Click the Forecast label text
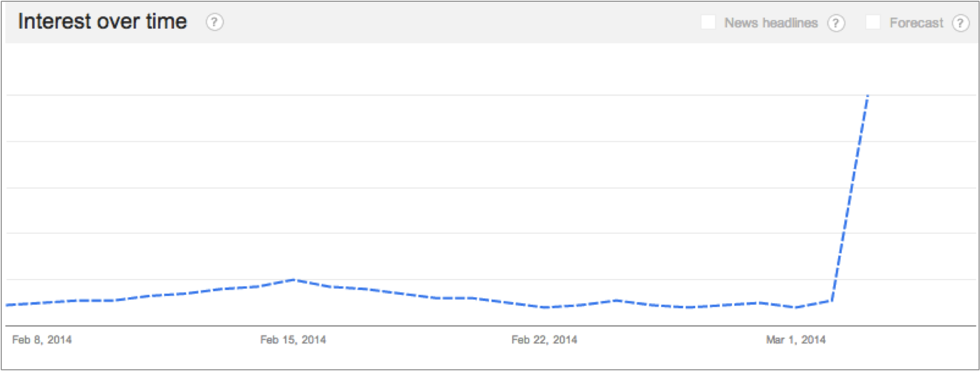 tap(916, 23)
